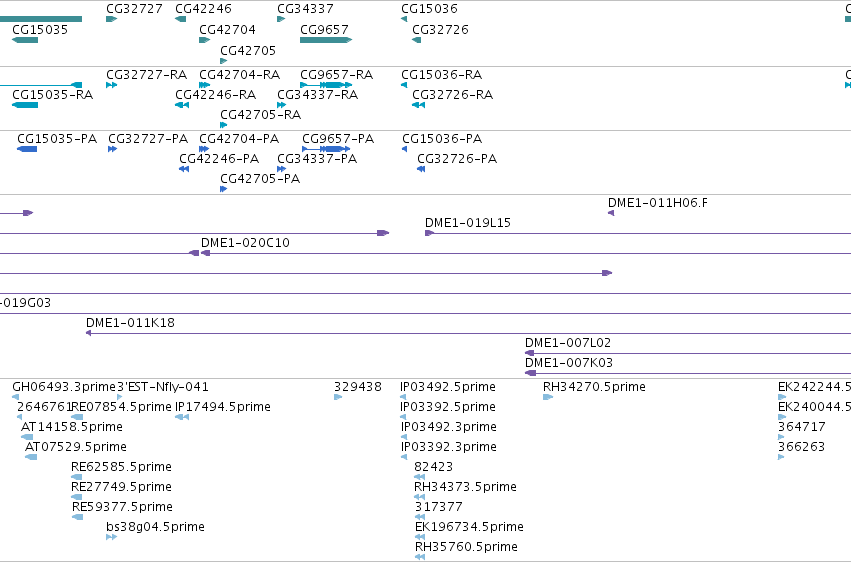851x562 pixels.
Task: Click the CG42246 gene glyph
Action: [180, 19]
